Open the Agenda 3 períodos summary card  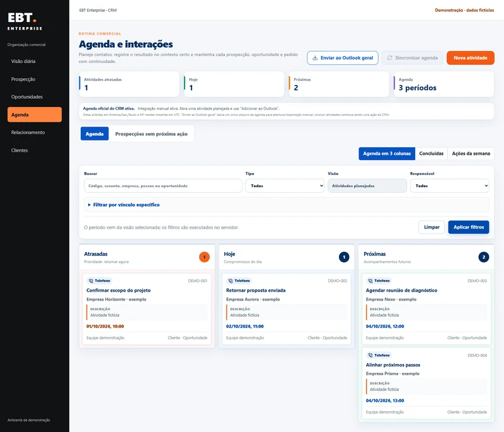(x=444, y=84)
